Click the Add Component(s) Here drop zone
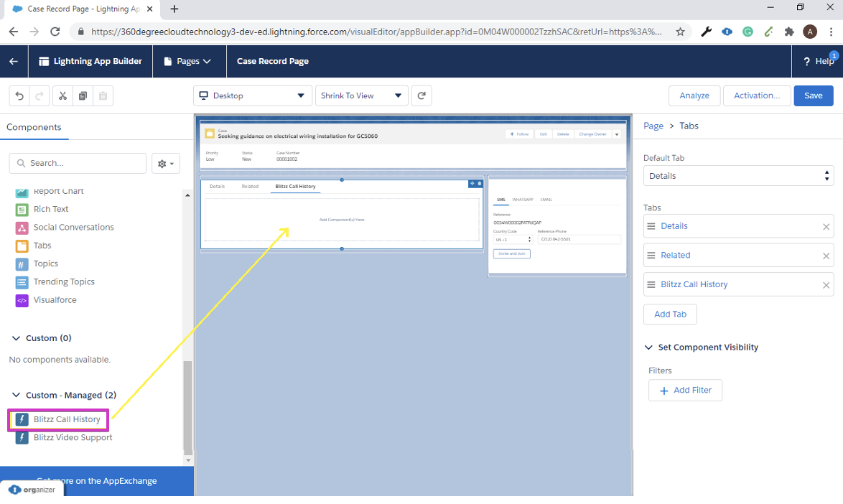The image size is (843, 504). point(342,220)
